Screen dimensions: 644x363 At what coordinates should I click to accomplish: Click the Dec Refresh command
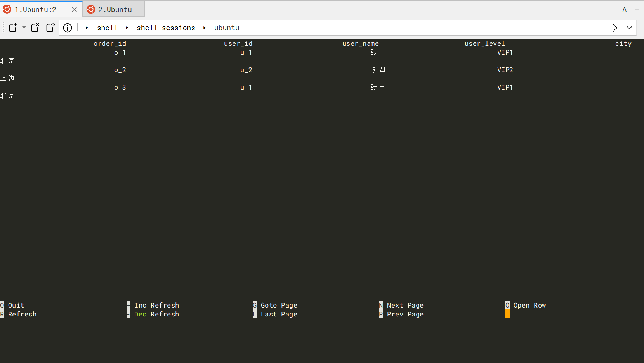[x=156, y=314]
